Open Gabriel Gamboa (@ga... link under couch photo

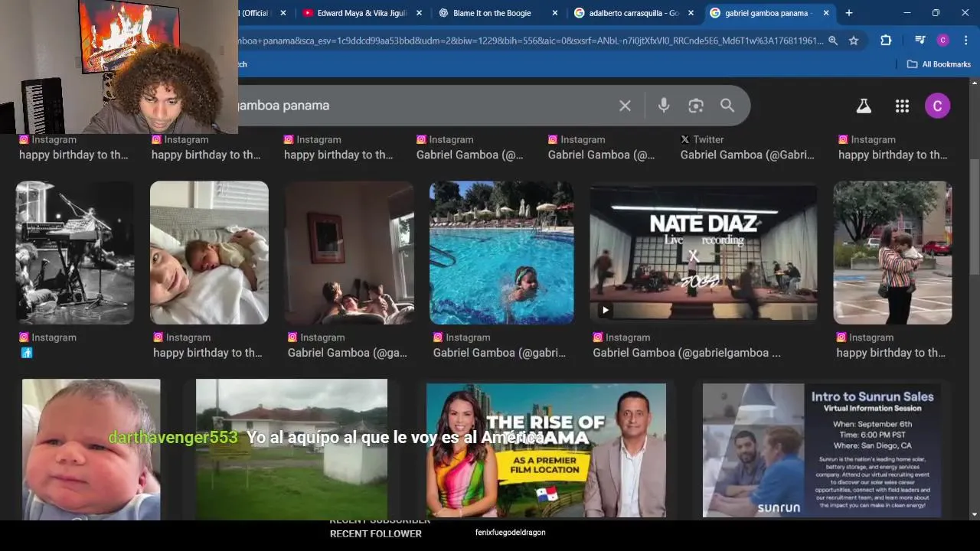click(348, 353)
